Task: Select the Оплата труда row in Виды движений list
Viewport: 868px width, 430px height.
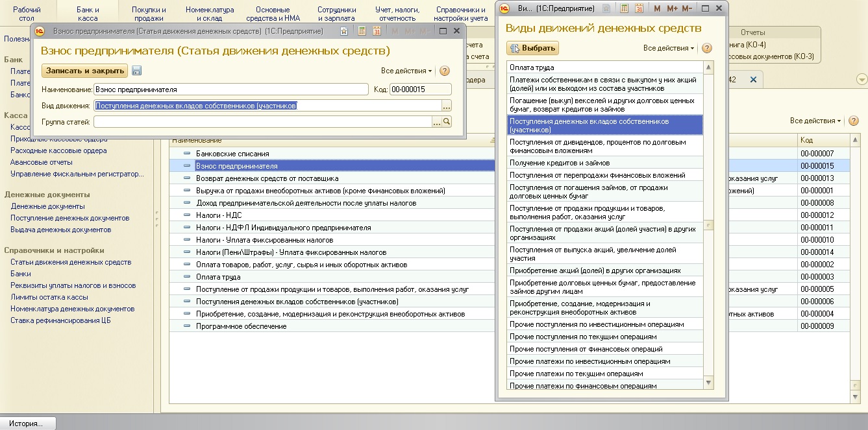Action: [x=605, y=67]
